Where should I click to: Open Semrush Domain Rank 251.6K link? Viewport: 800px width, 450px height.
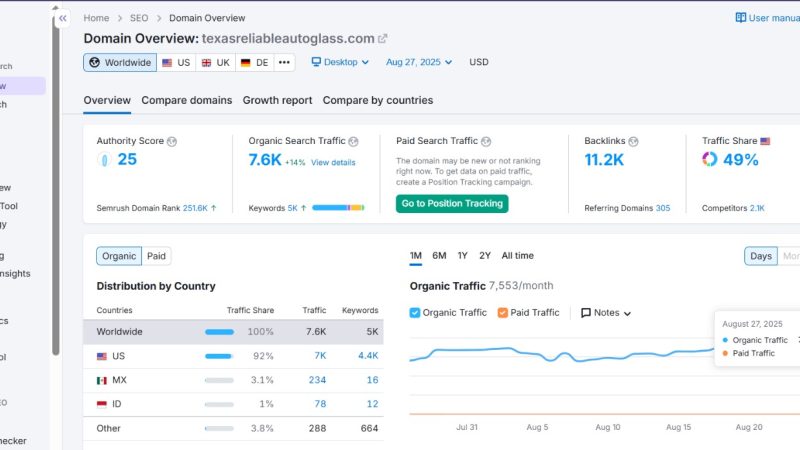click(x=195, y=208)
